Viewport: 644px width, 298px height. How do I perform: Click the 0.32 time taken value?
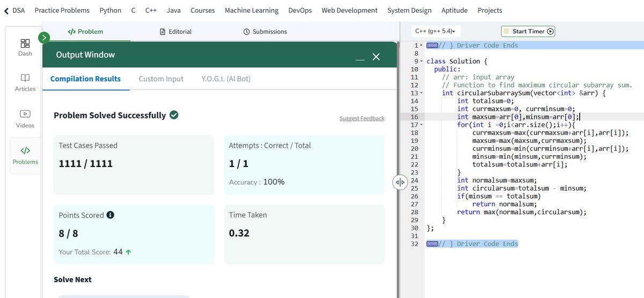click(239, 233)
